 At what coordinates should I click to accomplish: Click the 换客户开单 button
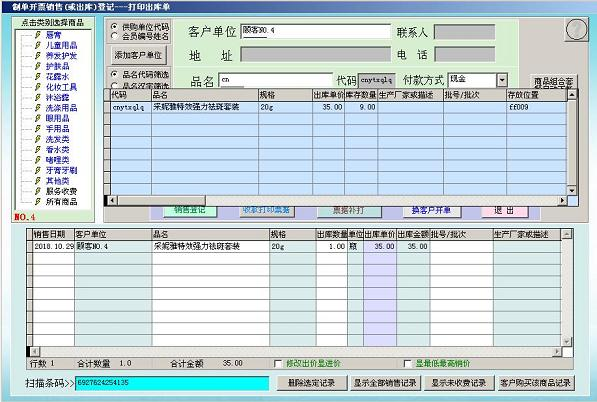pos(431,211)
